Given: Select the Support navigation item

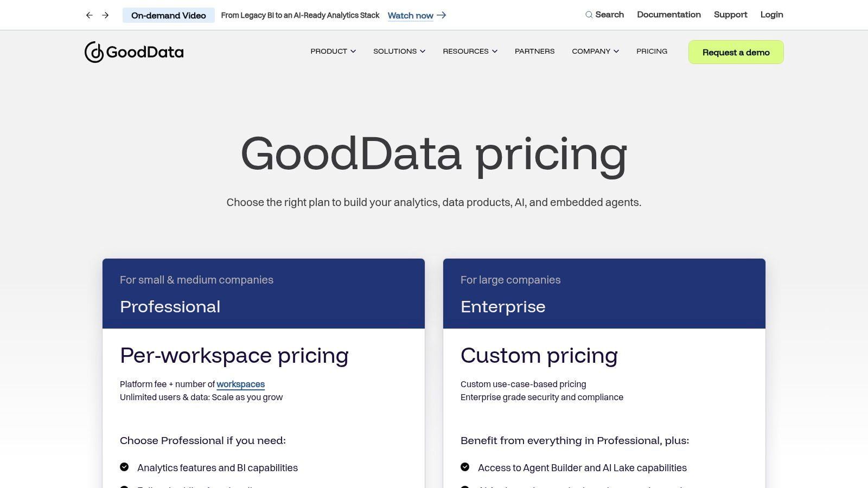Looking at the screenshot, I should (730, 15).
